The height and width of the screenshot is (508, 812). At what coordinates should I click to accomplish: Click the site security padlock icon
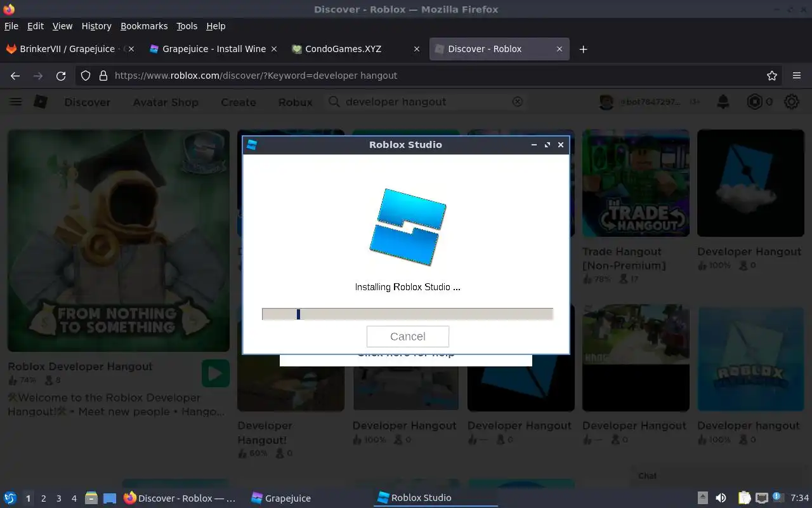[103, 76]
